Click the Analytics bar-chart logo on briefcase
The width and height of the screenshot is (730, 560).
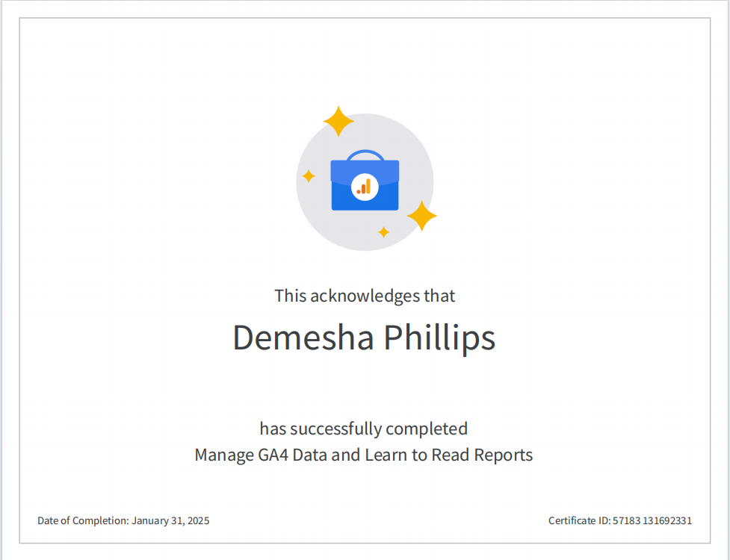(365, 187)
